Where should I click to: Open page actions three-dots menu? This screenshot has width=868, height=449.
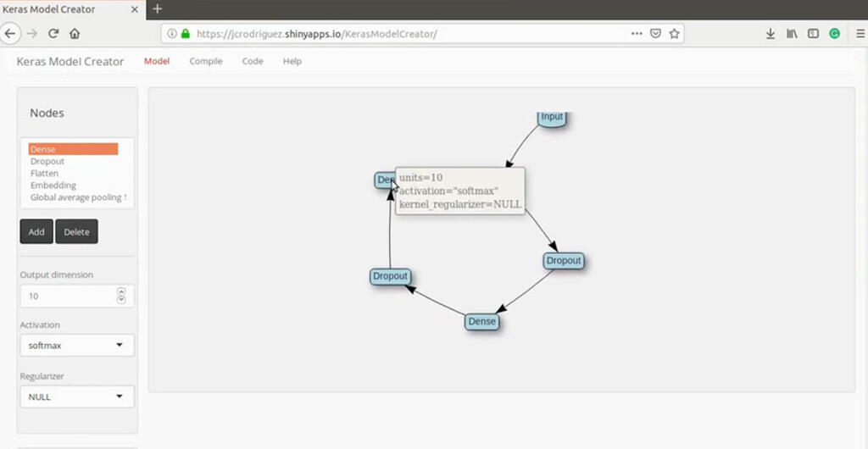(637, 34)
